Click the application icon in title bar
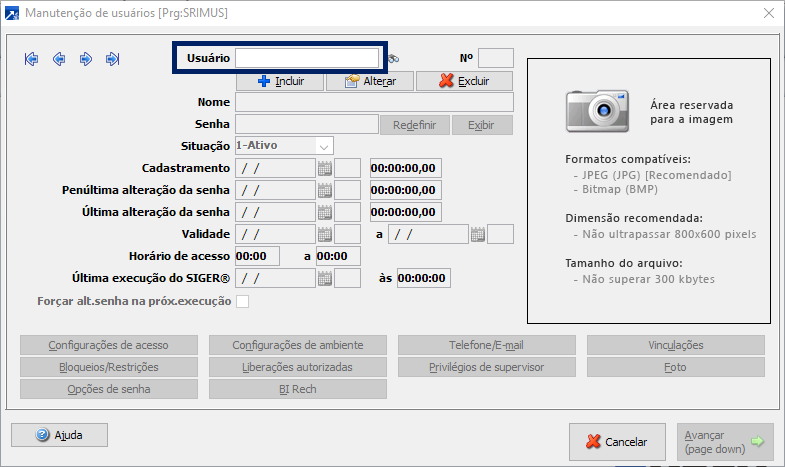This screenshot has width=785, height=467. (12, 13)
